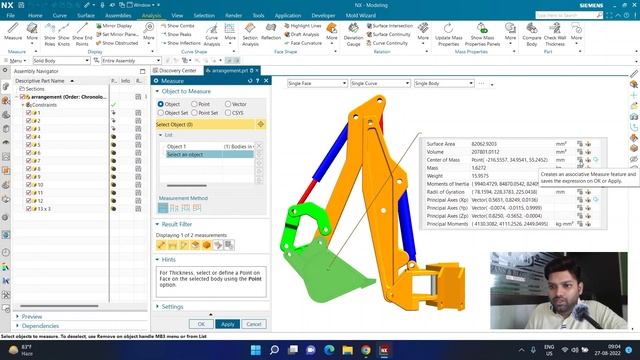
Task: Click Draft Analysis
Action: coord(302,34)
